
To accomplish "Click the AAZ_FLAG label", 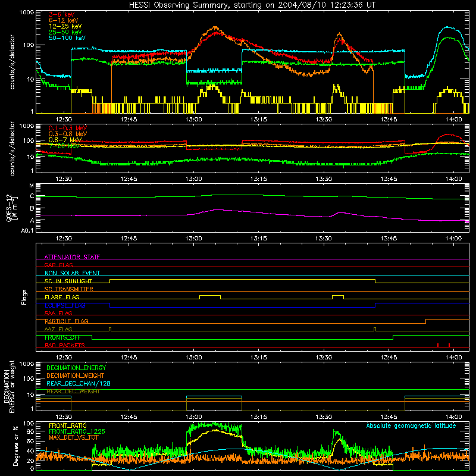I will 58,329.
